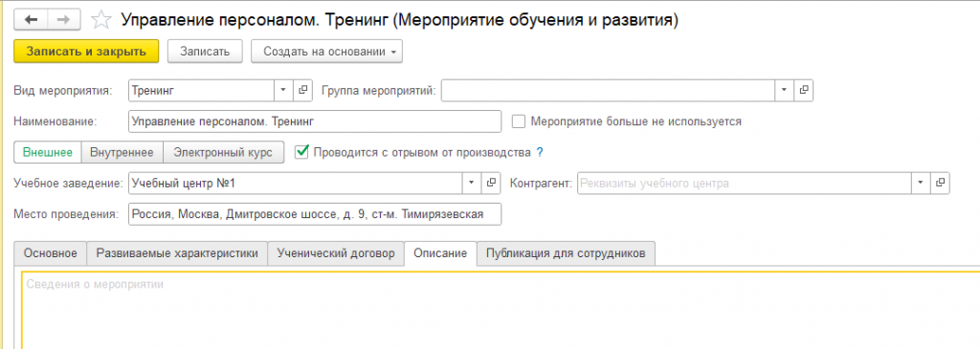
Task: Select the Внутреннее event type toggle
Action: (x=122, y=152)
